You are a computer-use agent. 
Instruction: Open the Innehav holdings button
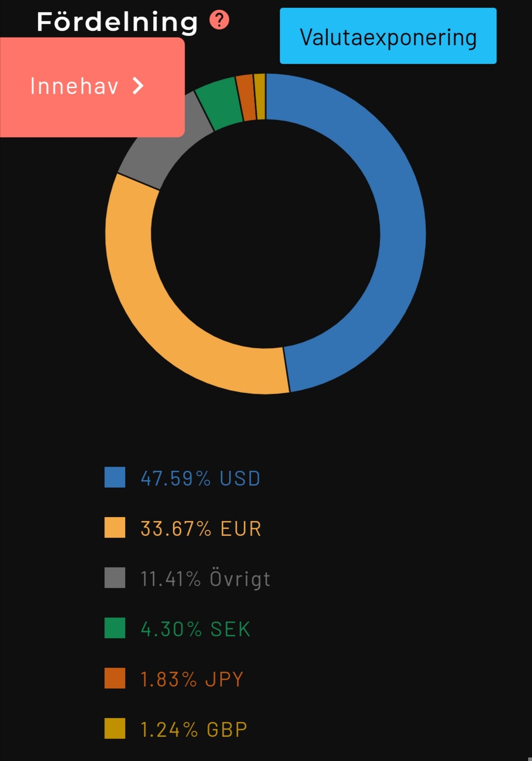click(86, 87)
